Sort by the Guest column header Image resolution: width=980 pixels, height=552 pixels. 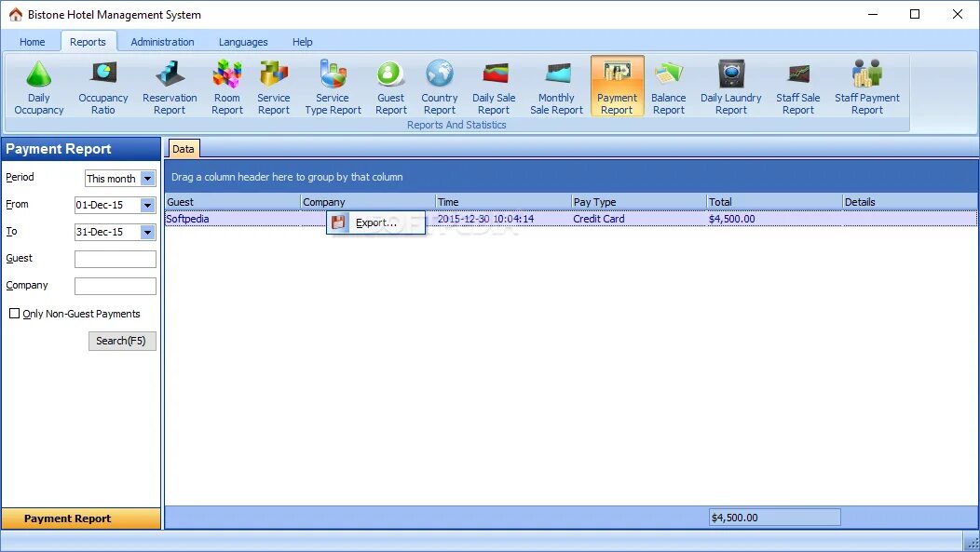coord(233,202)
